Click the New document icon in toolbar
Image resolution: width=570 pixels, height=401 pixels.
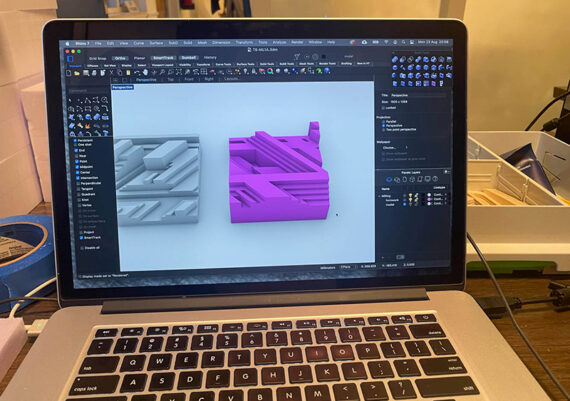69,73
